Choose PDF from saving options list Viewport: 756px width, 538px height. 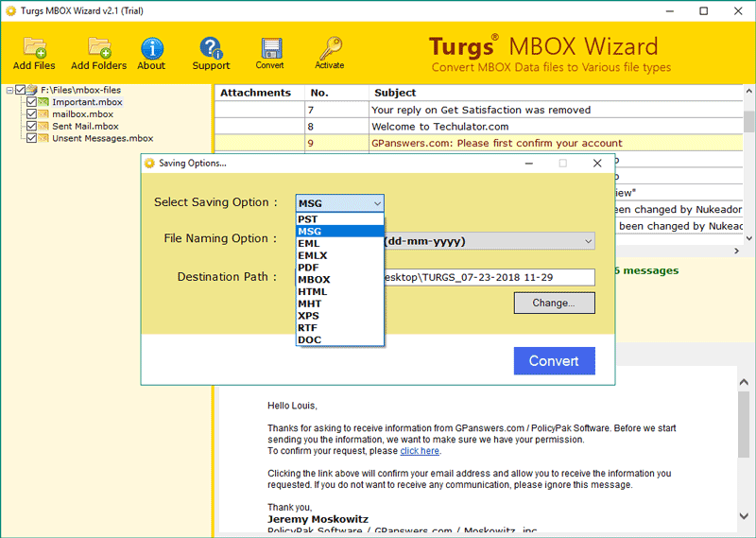(340, 268)
